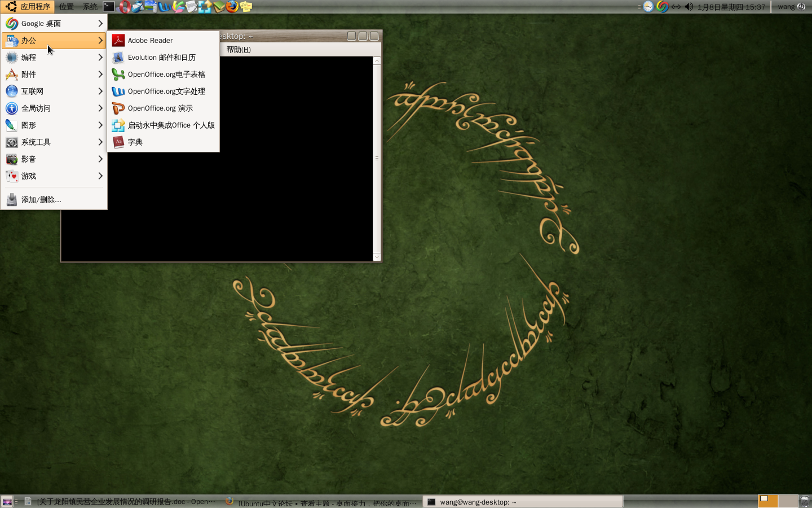Image resolution: width=812 pixels, height=508 pixels.
Task: Expand the arrow beside 编程
Action: tap(100, 58)
